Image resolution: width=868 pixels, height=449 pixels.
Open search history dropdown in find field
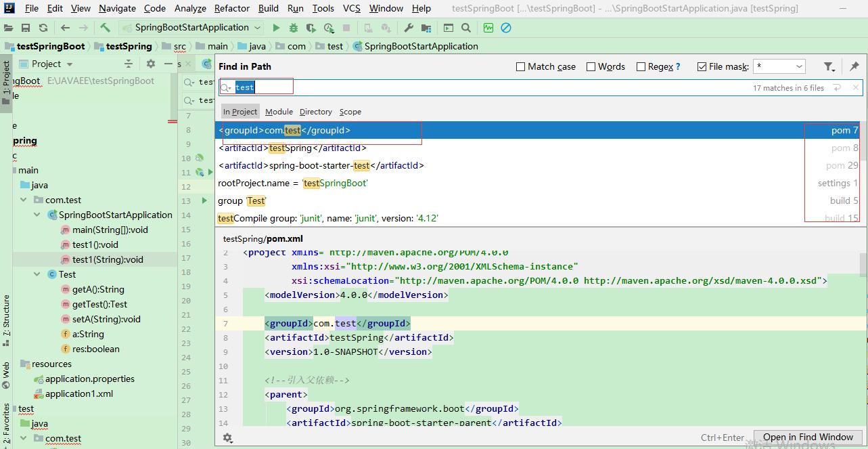pos(227,87)
